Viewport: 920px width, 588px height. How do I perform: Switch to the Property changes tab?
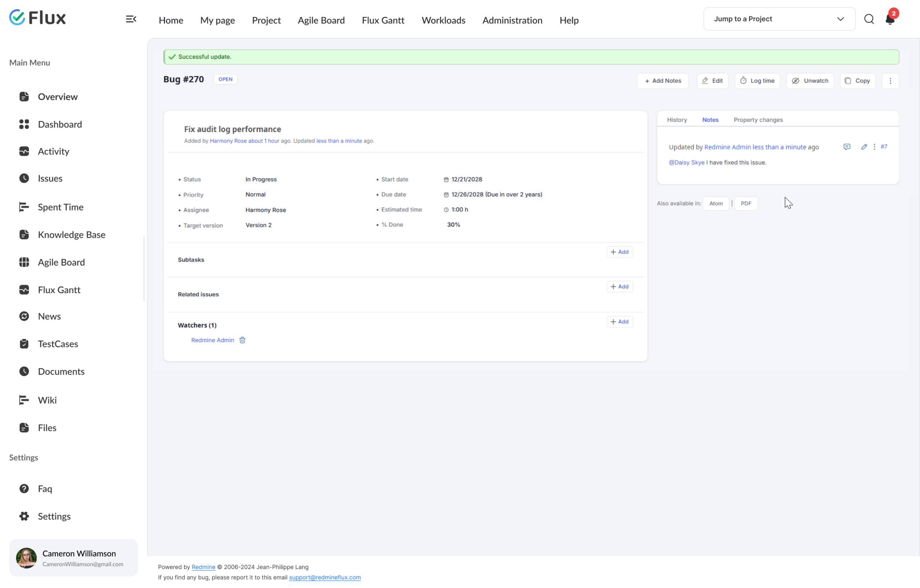[758, 120]
